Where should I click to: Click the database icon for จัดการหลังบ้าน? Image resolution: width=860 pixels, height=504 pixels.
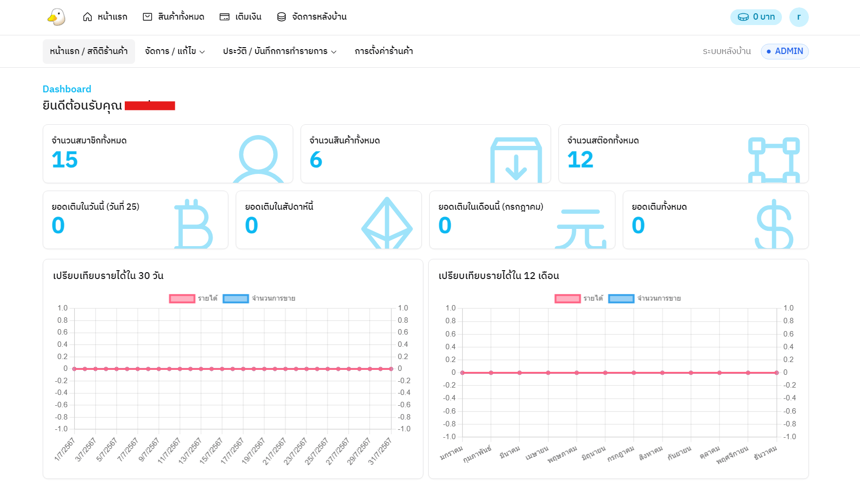(281, 17)
